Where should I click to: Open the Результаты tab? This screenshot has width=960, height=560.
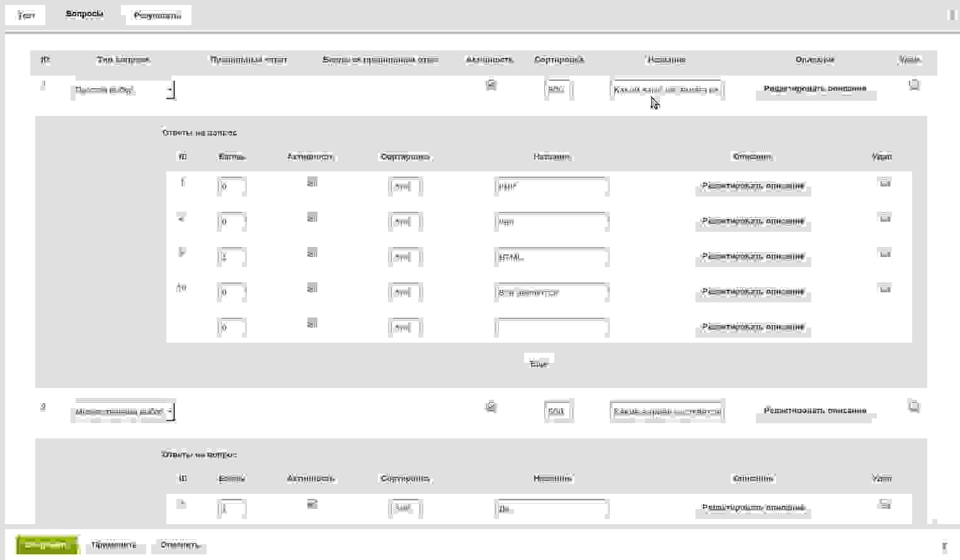[157, 15]
